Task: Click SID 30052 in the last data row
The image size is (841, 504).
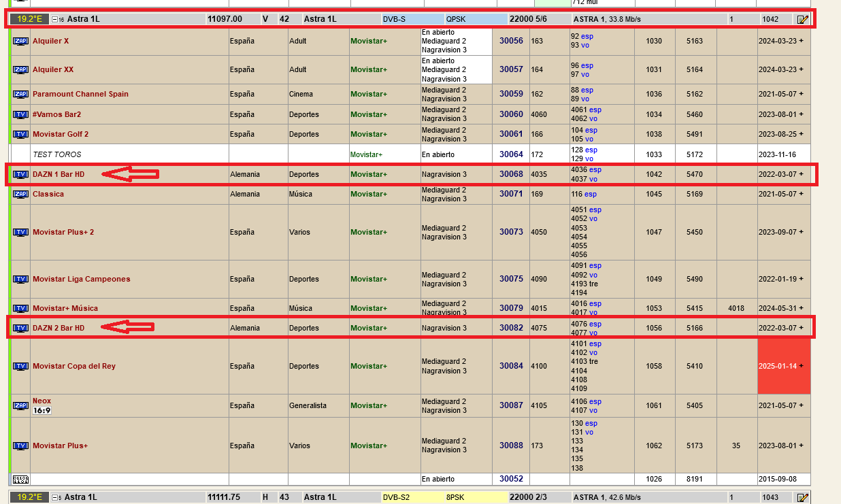Action: pyautogui.click(x=511, y=479)
